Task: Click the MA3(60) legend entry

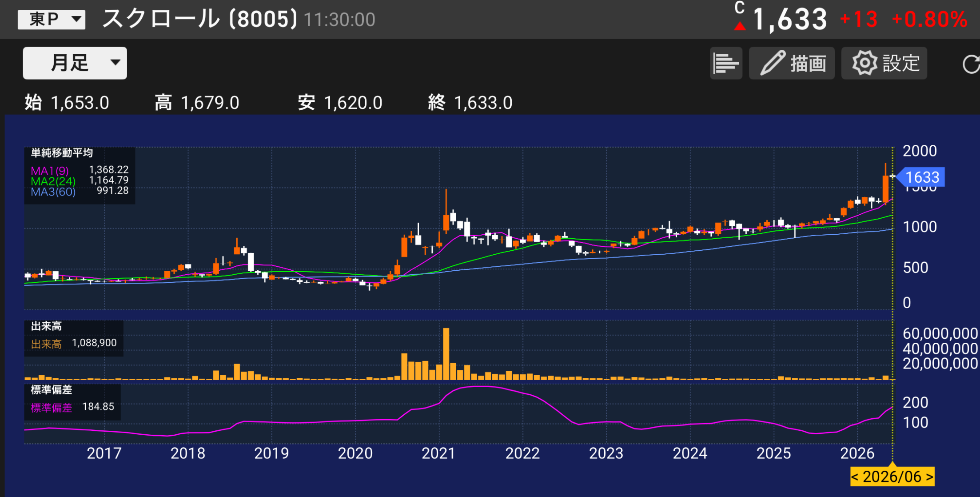Action: pos(53,192)
